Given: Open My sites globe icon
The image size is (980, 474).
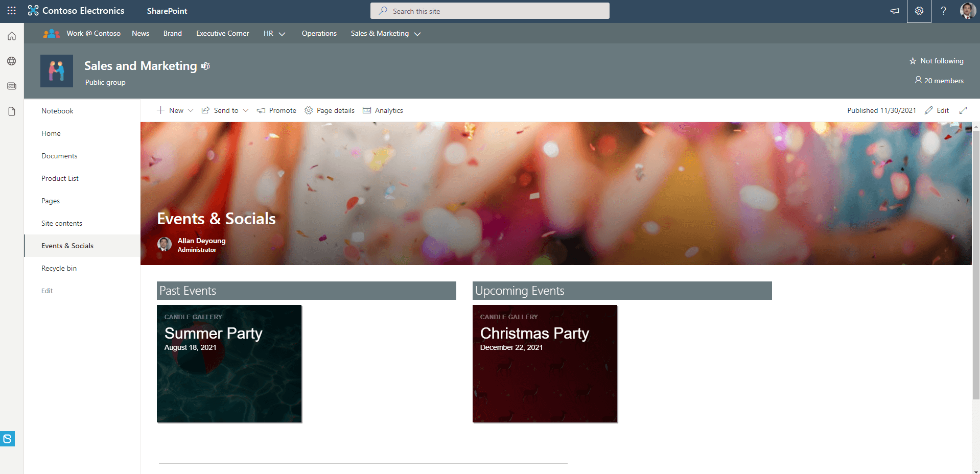Looking at the screenshot, I should click(12, 61).
